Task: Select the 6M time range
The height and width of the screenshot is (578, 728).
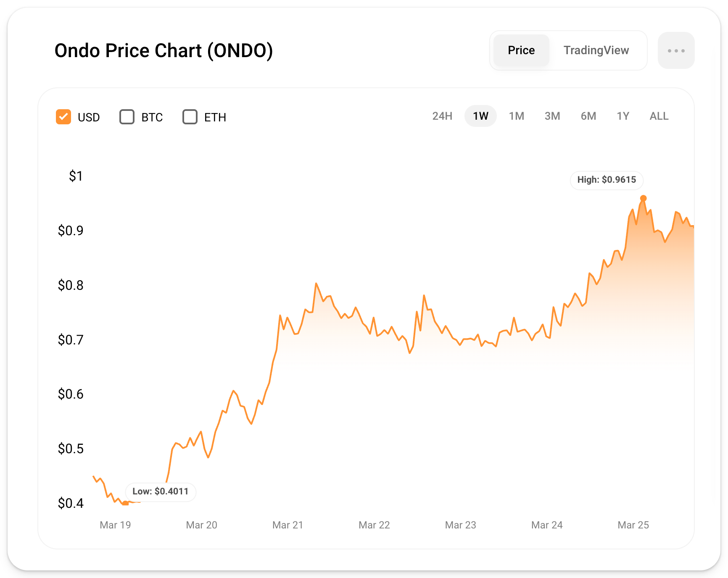Action: (588, 116)
